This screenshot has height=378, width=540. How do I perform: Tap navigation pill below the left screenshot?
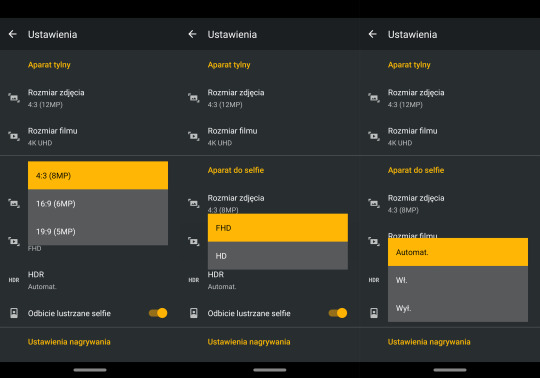point(90,370)
